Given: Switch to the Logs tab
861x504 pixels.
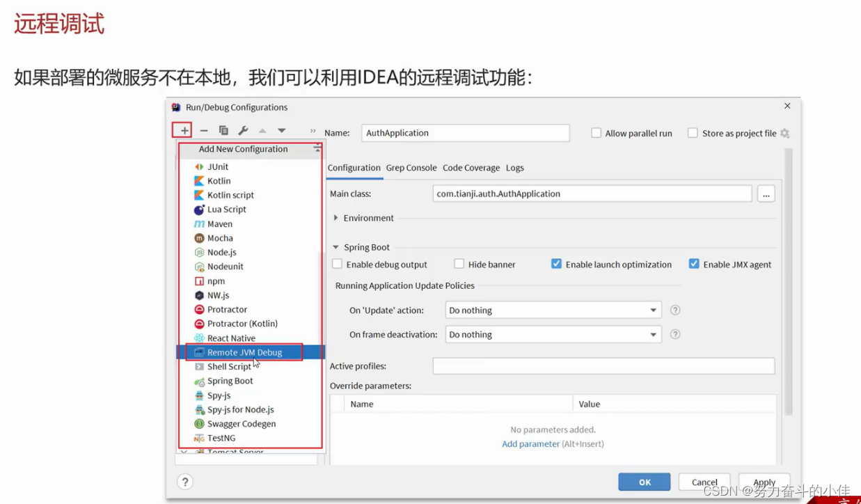Looking at the screenshot, I should click(x=515, y=168).
